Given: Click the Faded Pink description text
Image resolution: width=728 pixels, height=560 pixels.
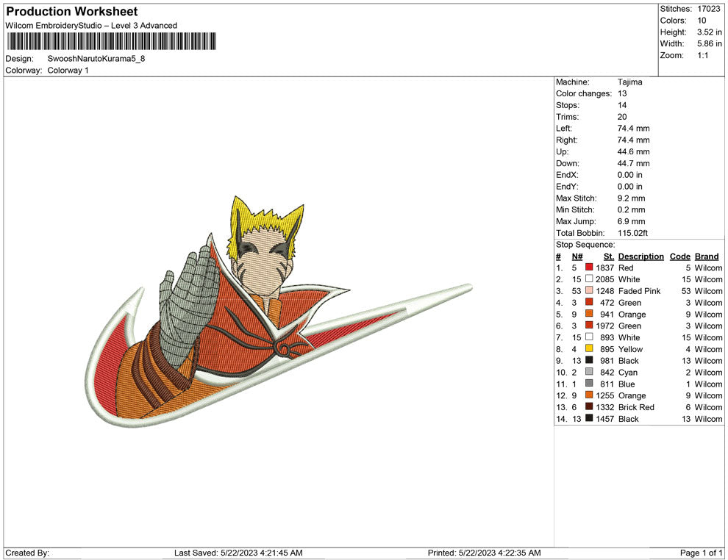Looking at the screenshot, I should pos(639,291).
